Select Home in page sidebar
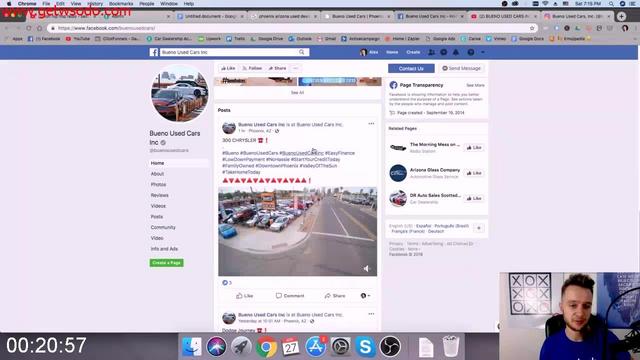 [158, 163]
